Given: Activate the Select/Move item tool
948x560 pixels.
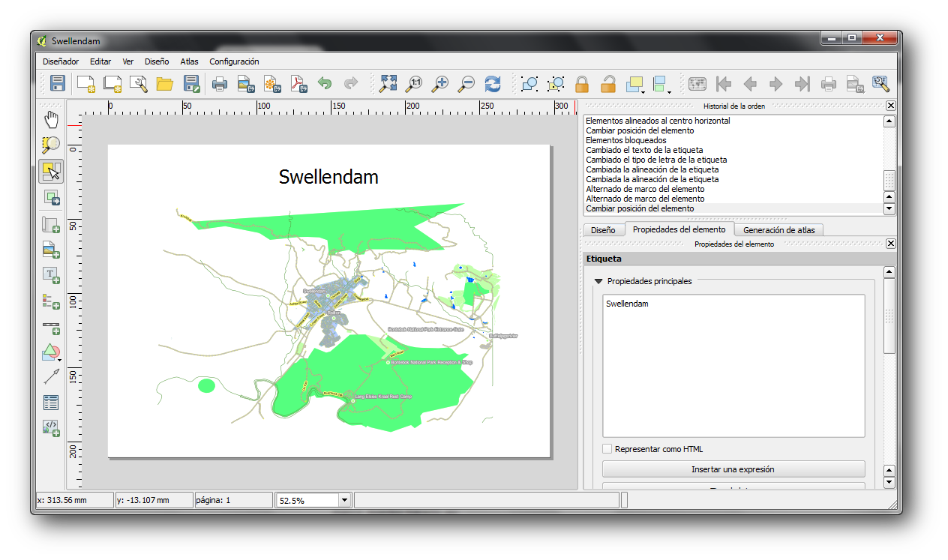Looking at the screenshot, I should (51, 172).
